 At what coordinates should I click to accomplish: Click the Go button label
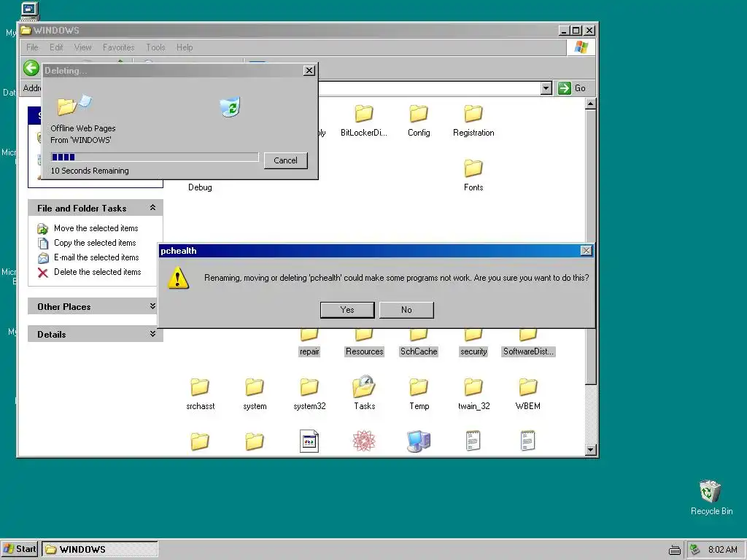tap(580, 88)
